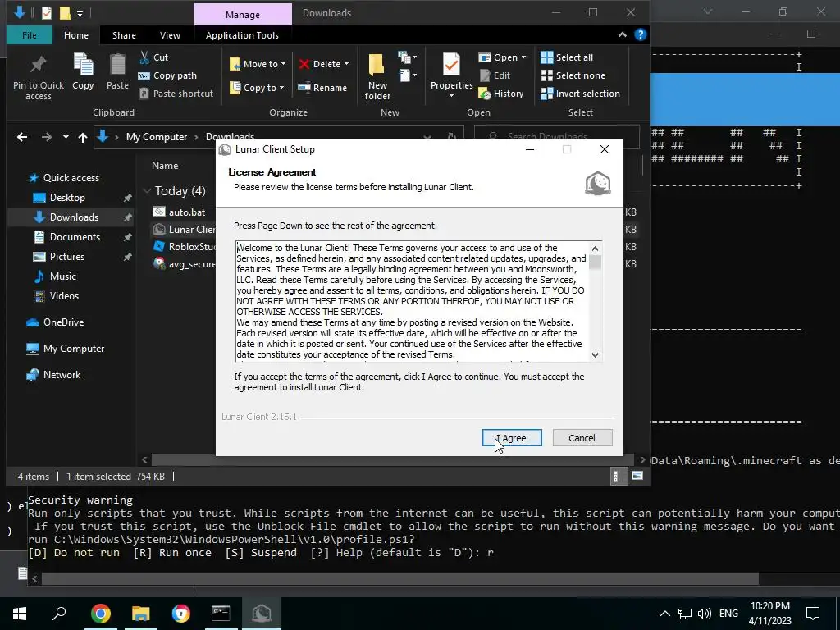Switch to details view icon in status bar

click(x=615, y=476)
